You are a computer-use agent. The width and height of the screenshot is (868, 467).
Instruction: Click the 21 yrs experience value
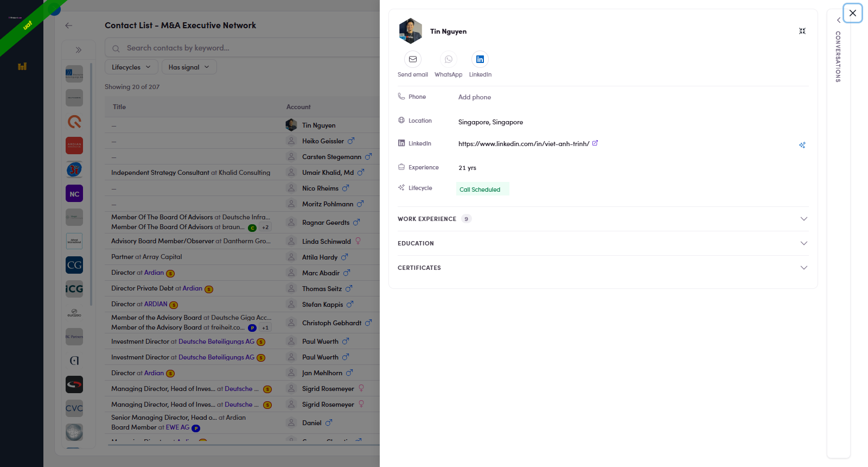coord(467,168)
